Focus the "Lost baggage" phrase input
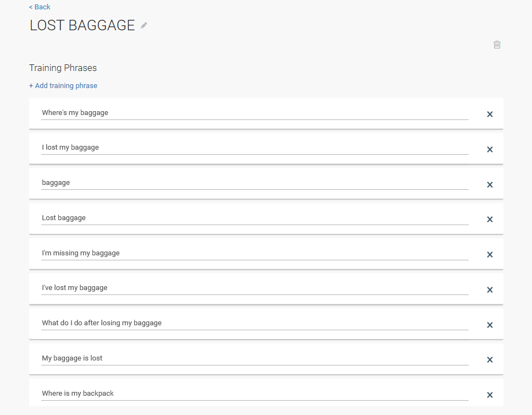This screenshot has width=532, height=415. [255, 218]
